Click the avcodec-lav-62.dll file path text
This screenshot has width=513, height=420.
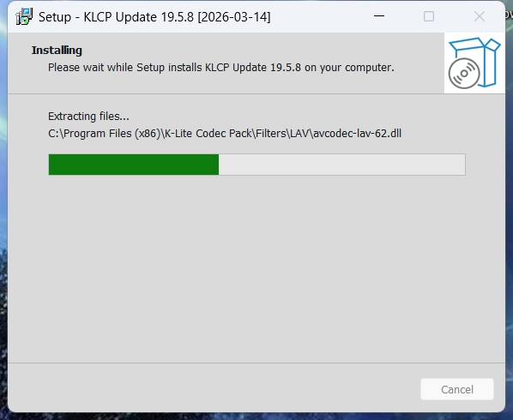coord(225,134)
